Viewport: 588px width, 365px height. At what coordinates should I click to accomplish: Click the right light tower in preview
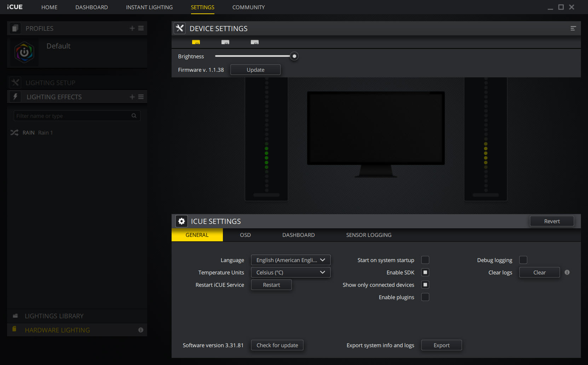(x=486, y=139)
